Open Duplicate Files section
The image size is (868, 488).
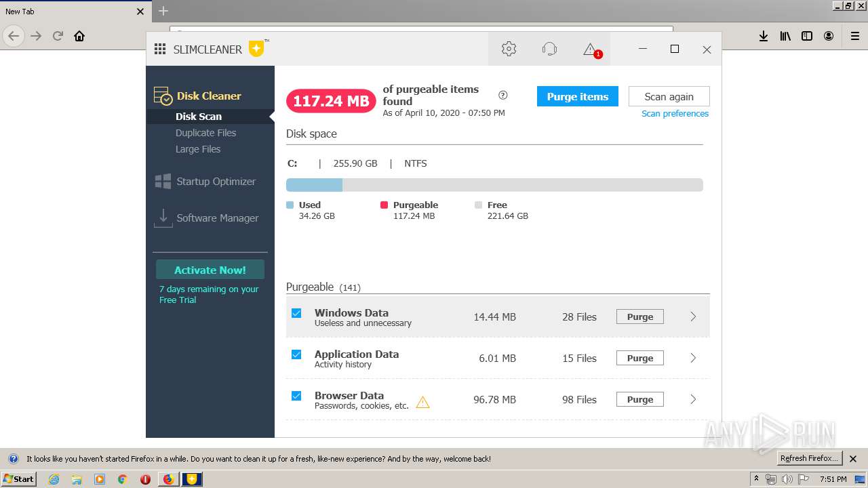click(206, 133)
